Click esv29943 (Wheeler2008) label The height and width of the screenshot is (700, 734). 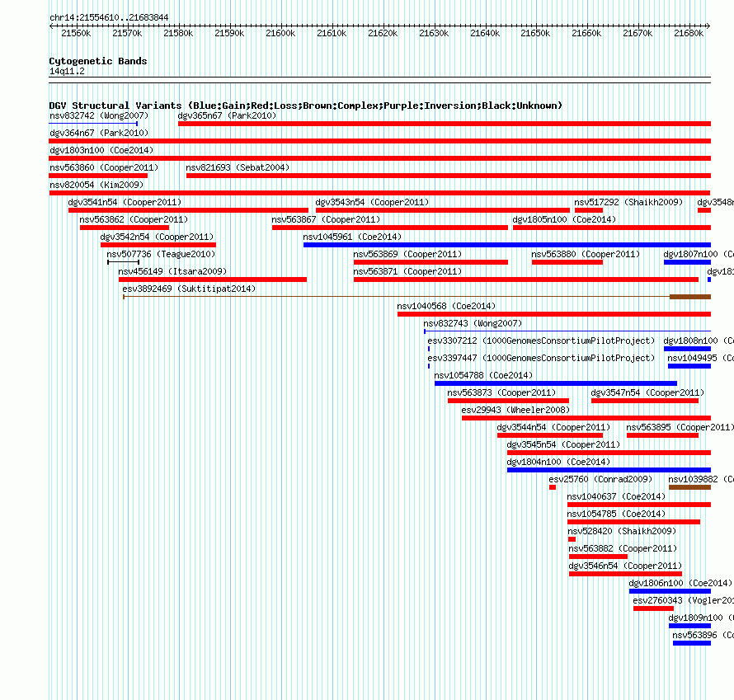[x=515, y=410]
